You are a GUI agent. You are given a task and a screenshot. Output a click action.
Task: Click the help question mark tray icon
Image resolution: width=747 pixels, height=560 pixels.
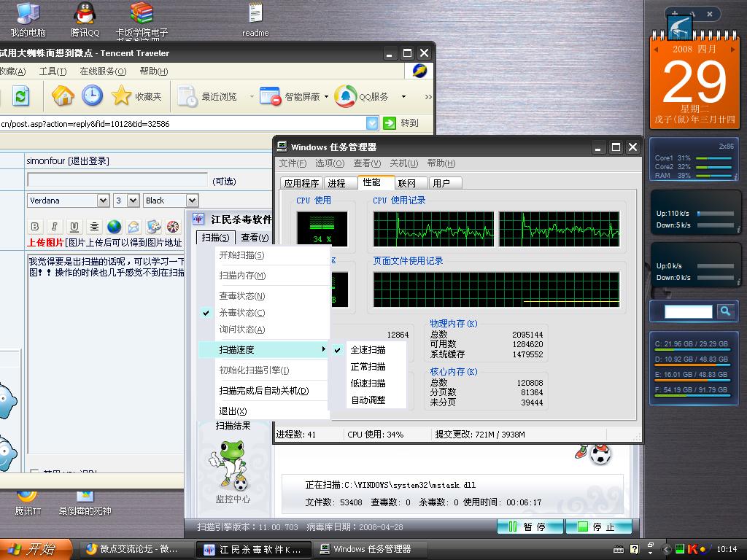634,549
